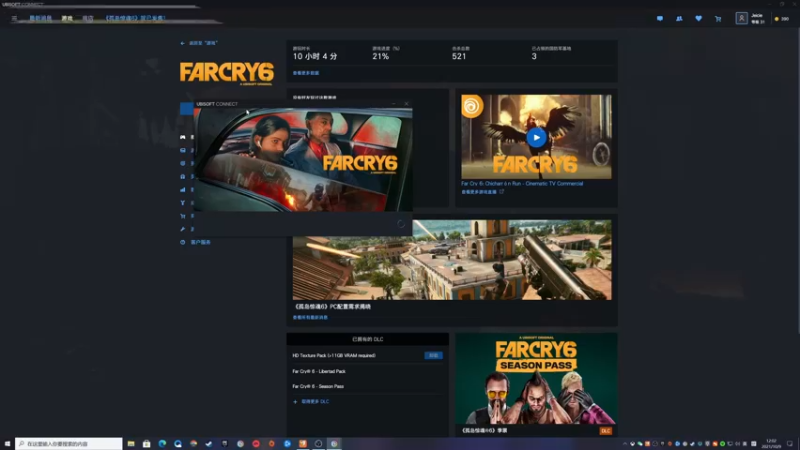Open the wishlist heart icon
800x450 pixels.
(x=698, y=18)
